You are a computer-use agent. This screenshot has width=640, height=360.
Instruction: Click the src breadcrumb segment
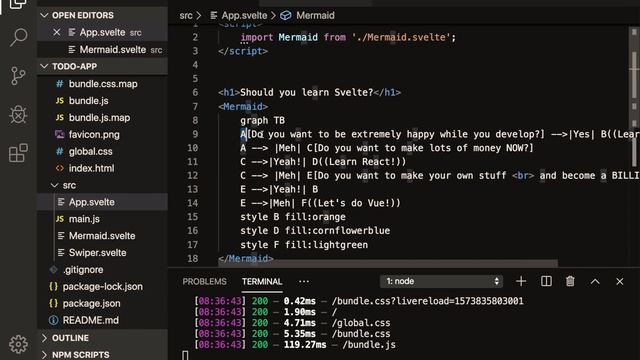pyautogui.click(x=186, y=16)
